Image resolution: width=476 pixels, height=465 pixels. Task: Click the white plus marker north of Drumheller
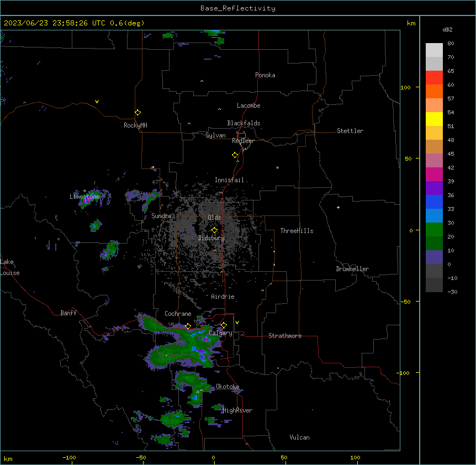point(338,207)
